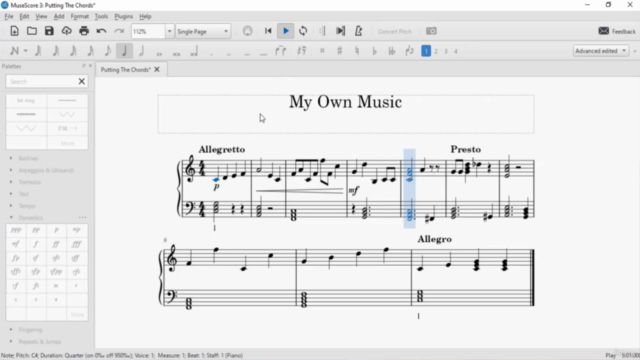Start playback with the Play button
This screenshot has height=360, width=640.
(286, 31)
